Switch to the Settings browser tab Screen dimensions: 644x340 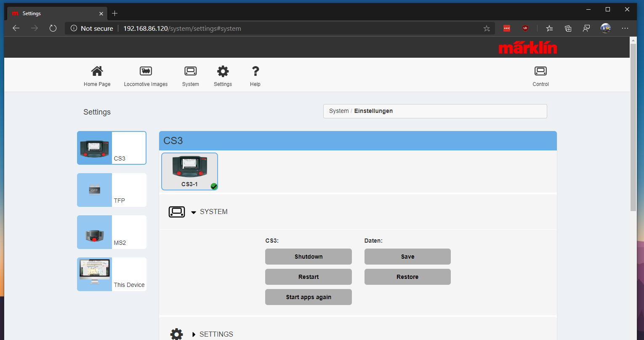(57, 13)
